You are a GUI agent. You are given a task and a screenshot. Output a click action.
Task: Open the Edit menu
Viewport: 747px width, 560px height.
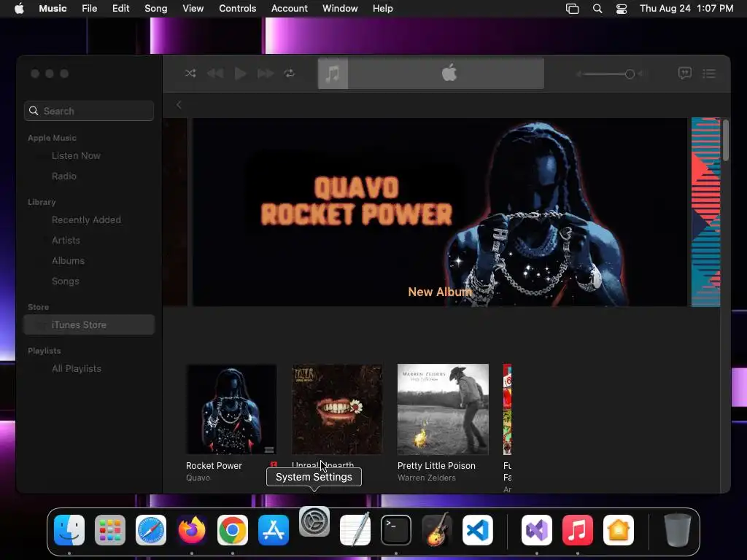coord(120,9)
